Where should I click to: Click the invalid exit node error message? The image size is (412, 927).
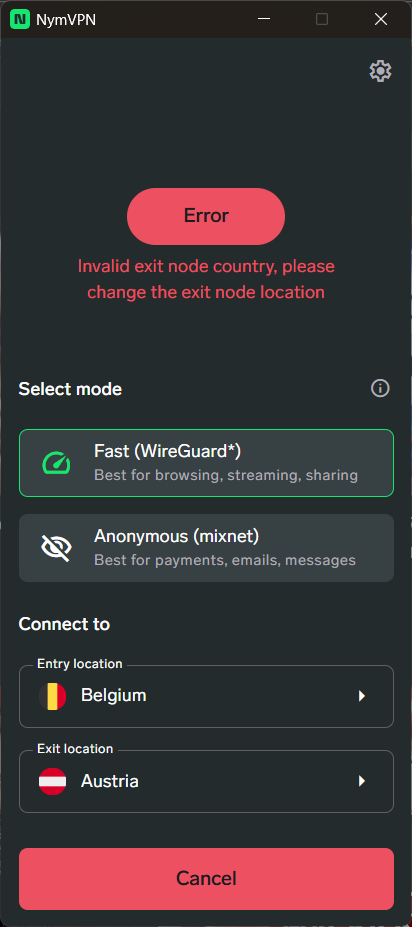(x=206, y=279)
